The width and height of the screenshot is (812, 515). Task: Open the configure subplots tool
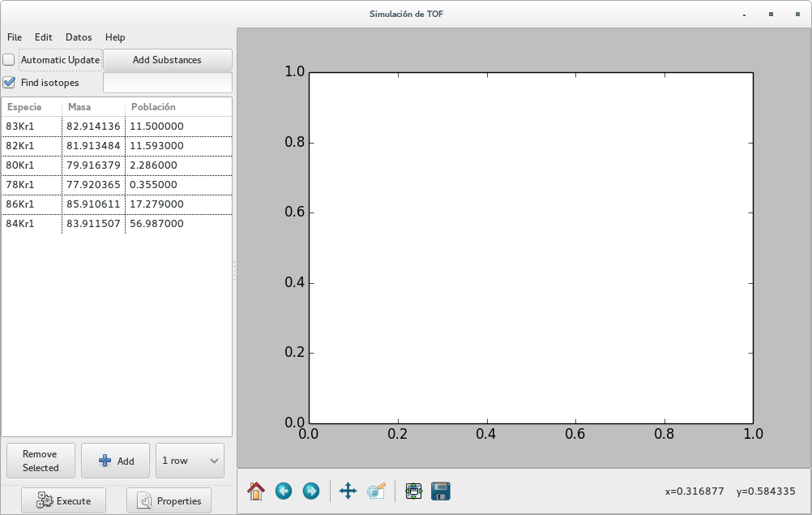pos(413,491)
